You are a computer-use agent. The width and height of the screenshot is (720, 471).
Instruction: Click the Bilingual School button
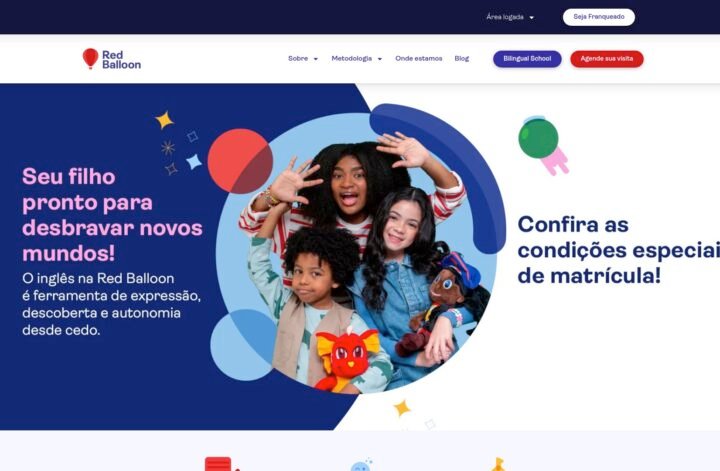(527, 59)
